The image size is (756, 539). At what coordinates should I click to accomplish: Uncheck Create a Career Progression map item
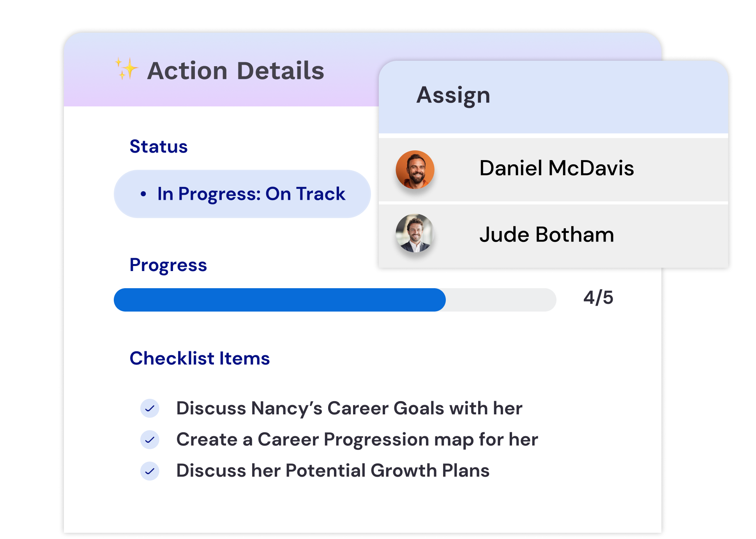(150, 440)
